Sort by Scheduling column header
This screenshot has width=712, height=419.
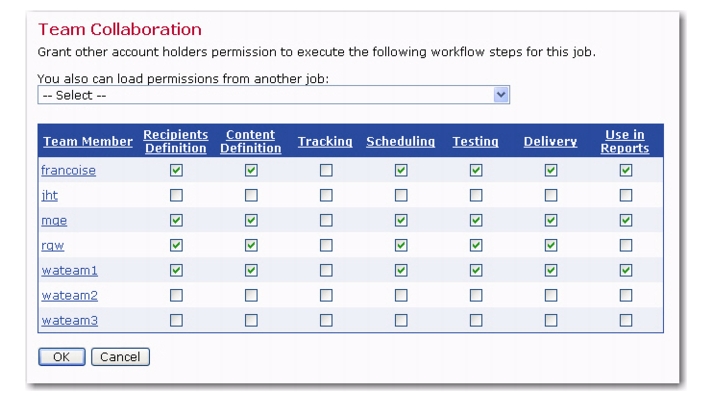tap(400, 141)
